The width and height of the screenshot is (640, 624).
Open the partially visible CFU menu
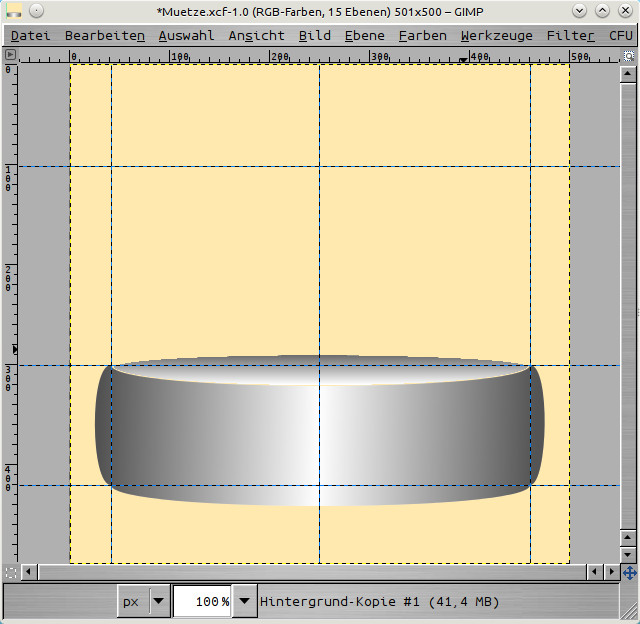[x=621, y=36]
